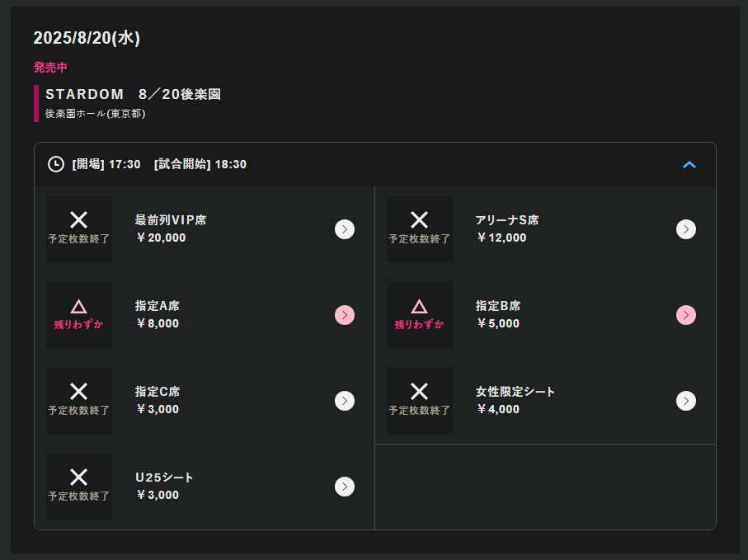Select the 残りわずか status tile for 指定A席
Image resolution: width=748 pixels, height=560 pixels.
pos(79,315)
